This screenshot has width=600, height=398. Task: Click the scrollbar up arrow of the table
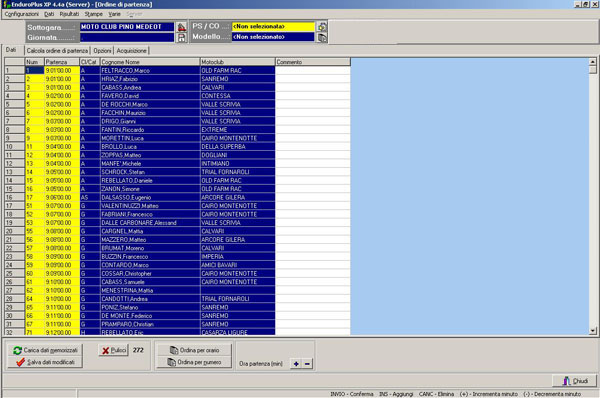tap(593, 62)
